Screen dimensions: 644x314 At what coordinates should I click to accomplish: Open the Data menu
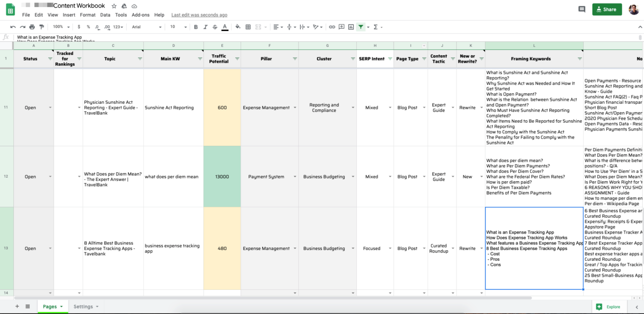105,15
